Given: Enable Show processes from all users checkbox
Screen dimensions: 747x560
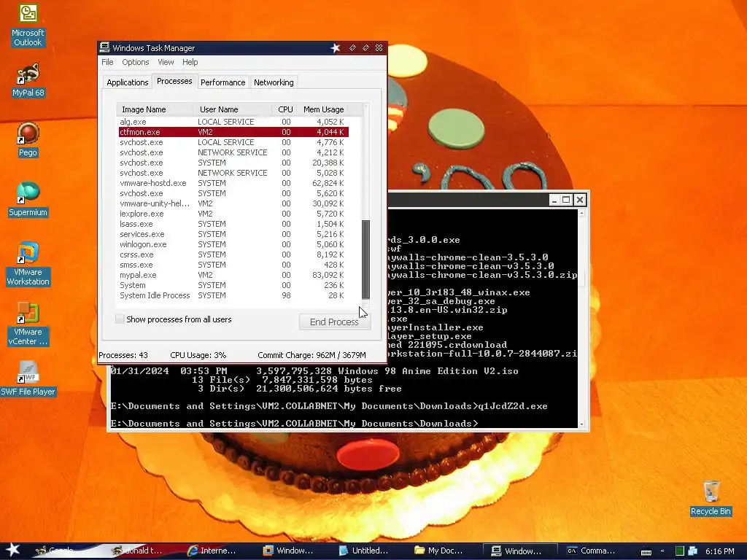Looking at the screenshot, I should pos(120,319).
